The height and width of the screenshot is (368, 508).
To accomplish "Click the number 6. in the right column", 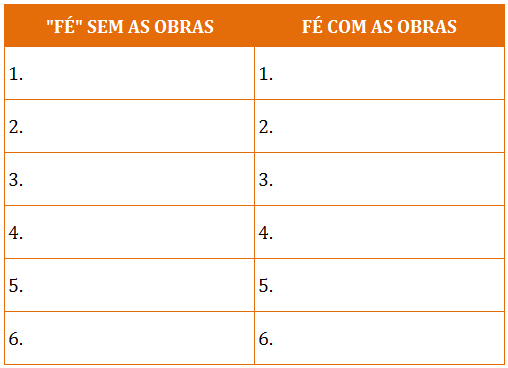I will (266, 339).
